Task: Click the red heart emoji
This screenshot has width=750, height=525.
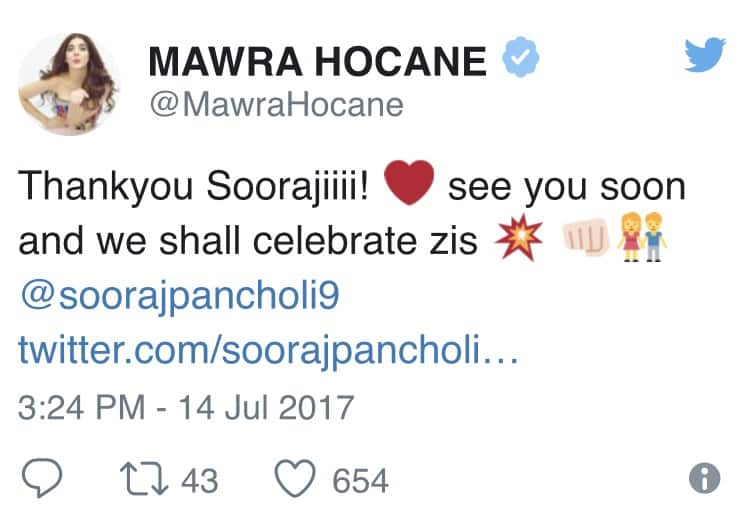Action: (409, 183)
